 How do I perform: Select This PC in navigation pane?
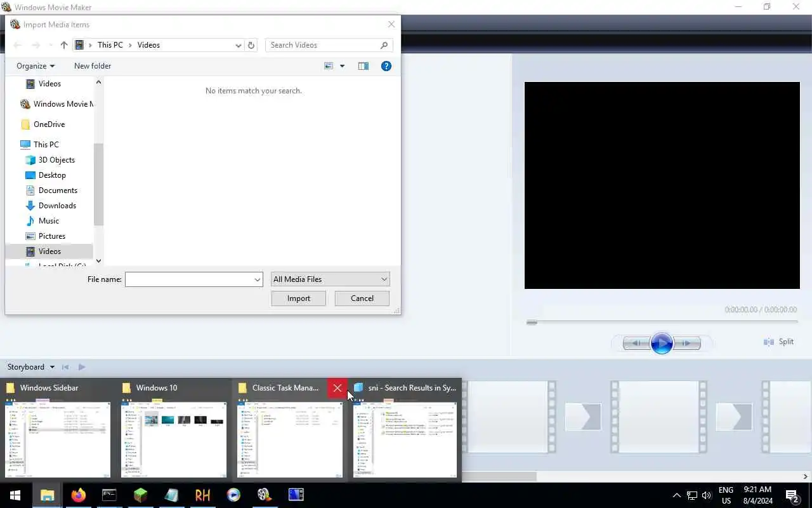(39, 145)
